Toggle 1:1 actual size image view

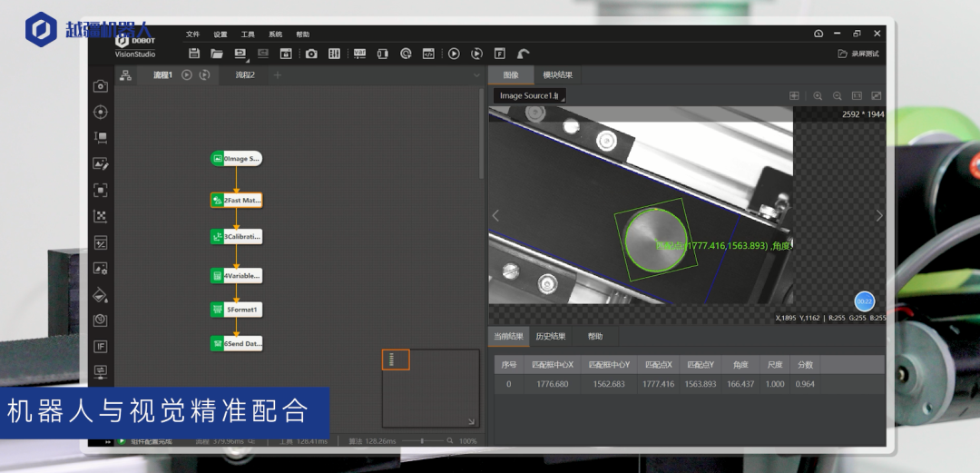[x=857, y=95]
